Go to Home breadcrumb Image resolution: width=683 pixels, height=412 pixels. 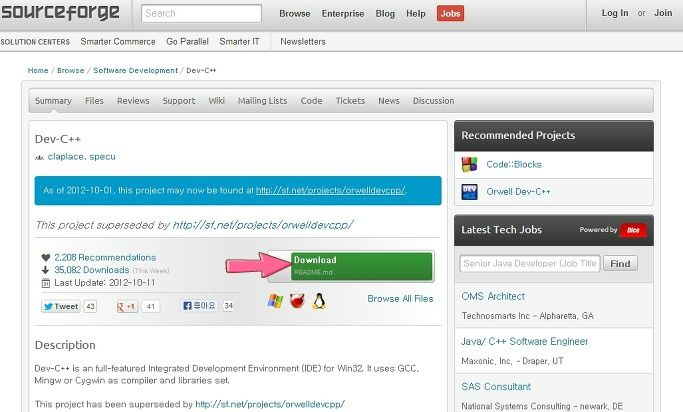click(38, 71)
